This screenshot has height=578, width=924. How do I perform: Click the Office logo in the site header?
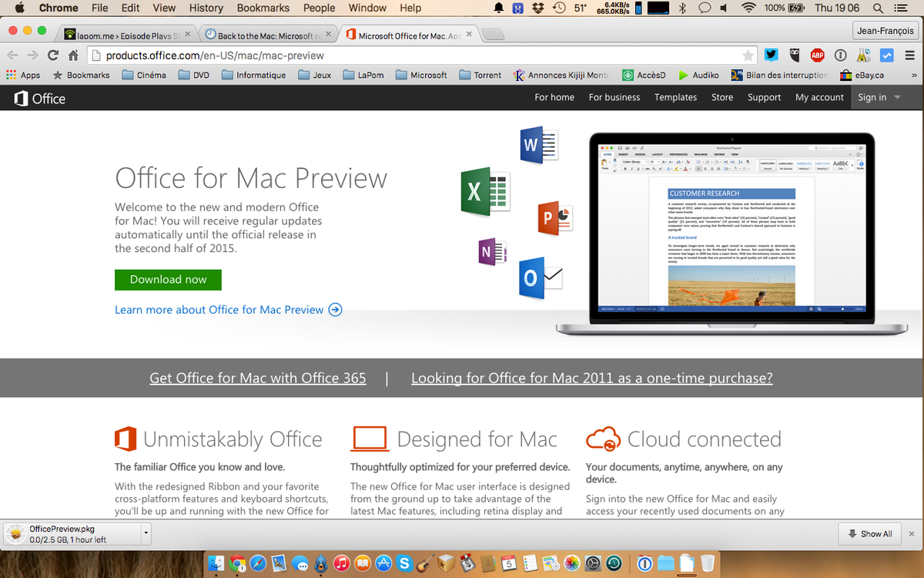tap(40, 98)
